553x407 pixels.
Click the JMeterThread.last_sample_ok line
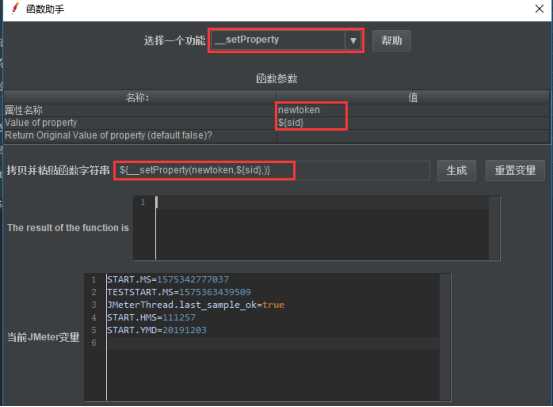pos(196,305)
